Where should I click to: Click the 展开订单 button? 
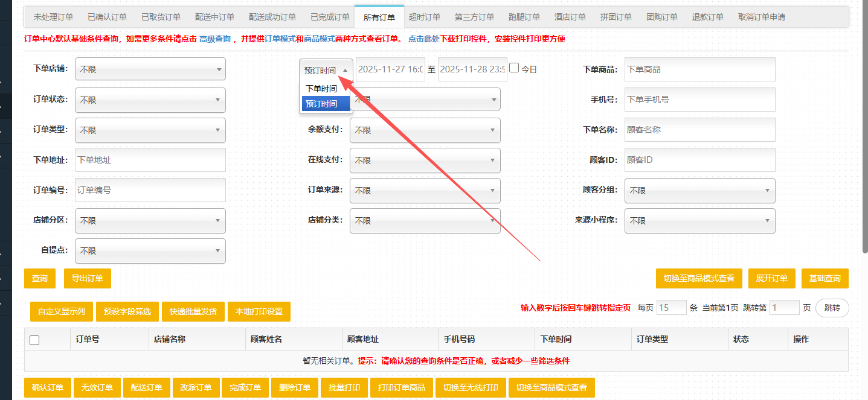(x=772, y=278)
